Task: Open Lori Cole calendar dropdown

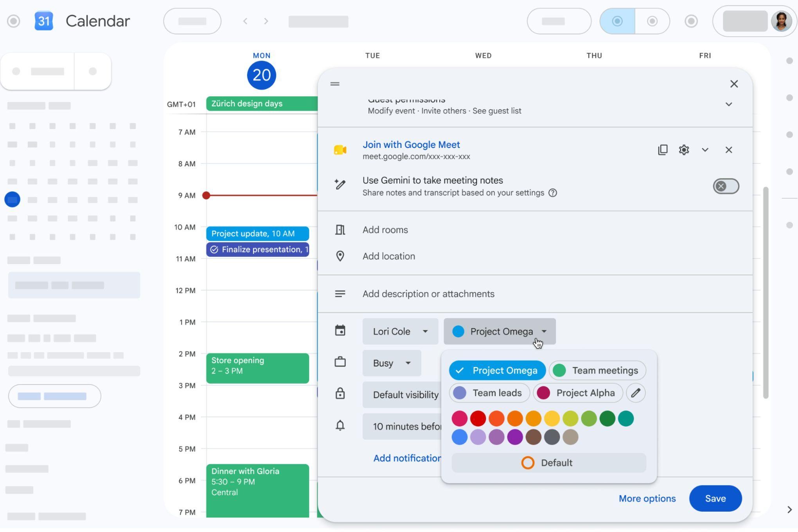Action: [400, 331]
